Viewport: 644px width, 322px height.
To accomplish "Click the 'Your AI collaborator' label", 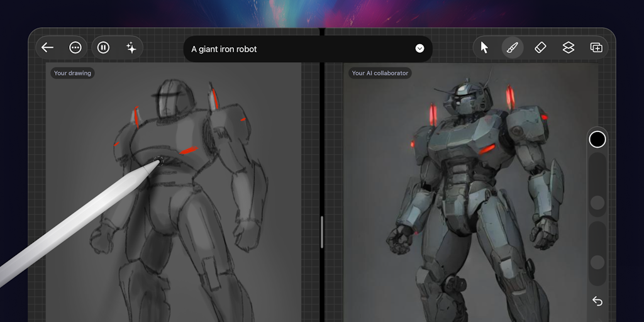I will [380, 73].
